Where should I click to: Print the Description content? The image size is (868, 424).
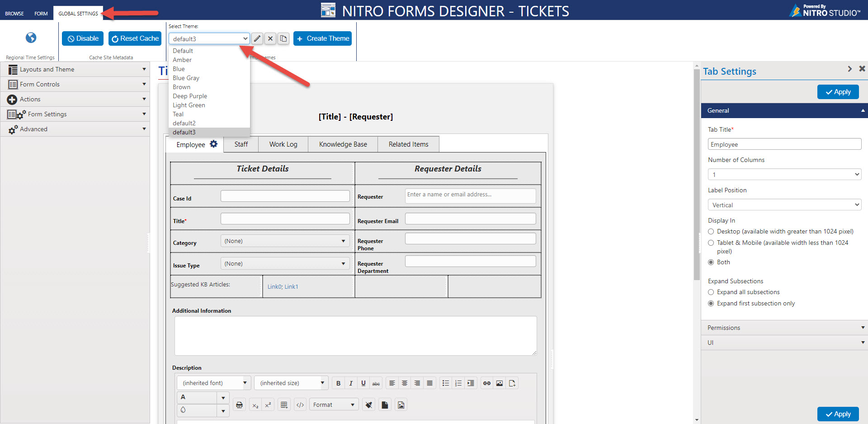coord(240,405)
